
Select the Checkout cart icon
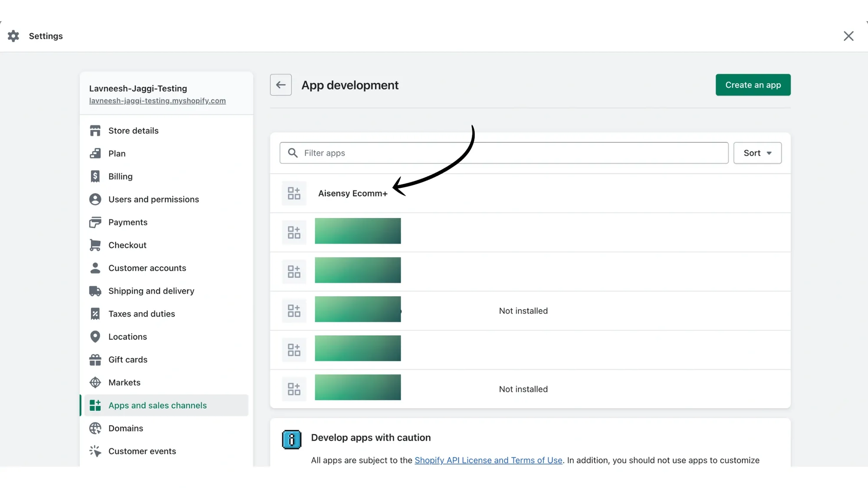pos(95,245)
